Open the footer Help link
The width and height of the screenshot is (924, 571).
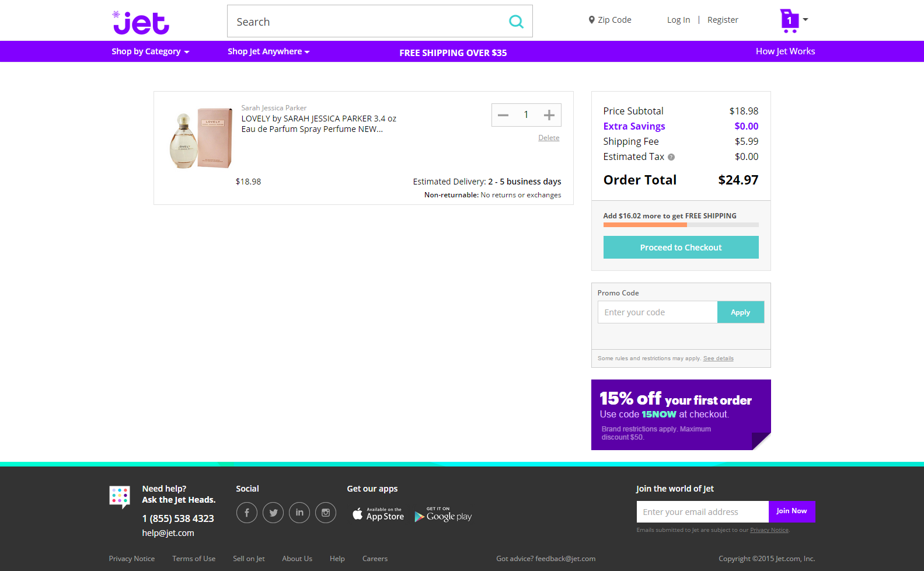pyautogui.click(x=337, y=559)
